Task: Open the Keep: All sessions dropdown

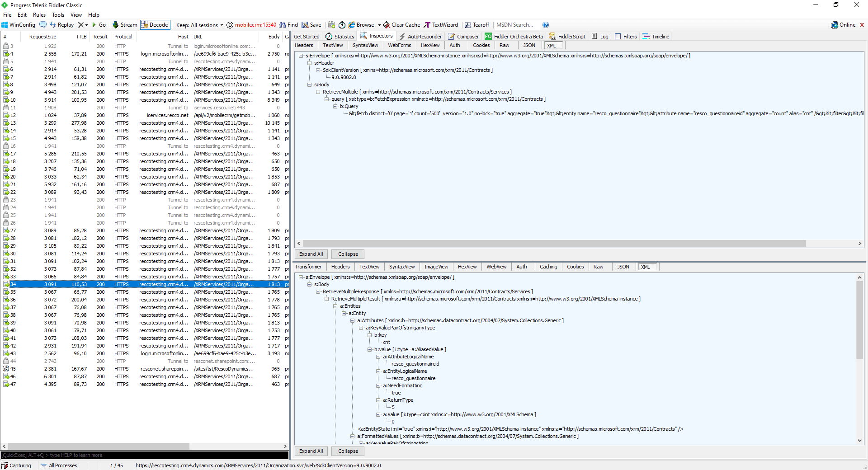Action: tap(199, 25)
